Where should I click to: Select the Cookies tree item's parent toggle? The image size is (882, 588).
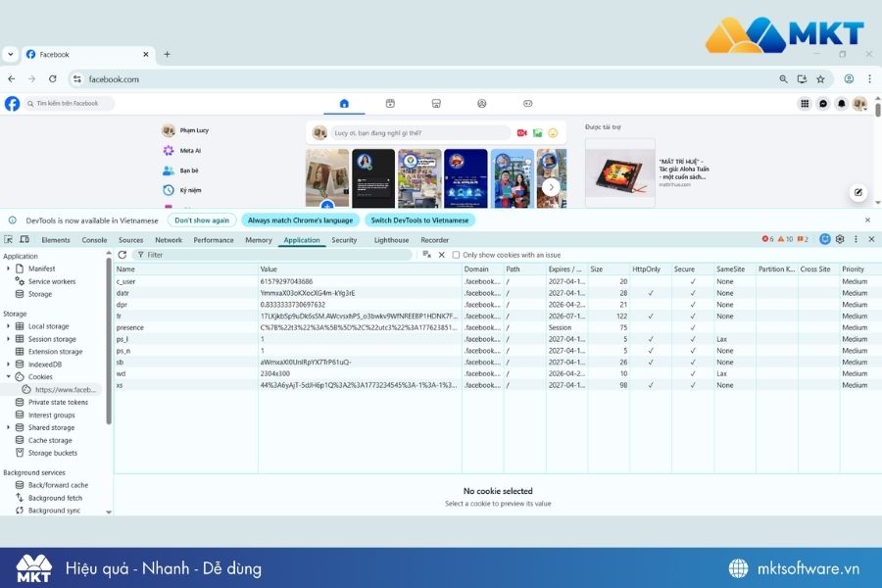click(x=9, y=376)
